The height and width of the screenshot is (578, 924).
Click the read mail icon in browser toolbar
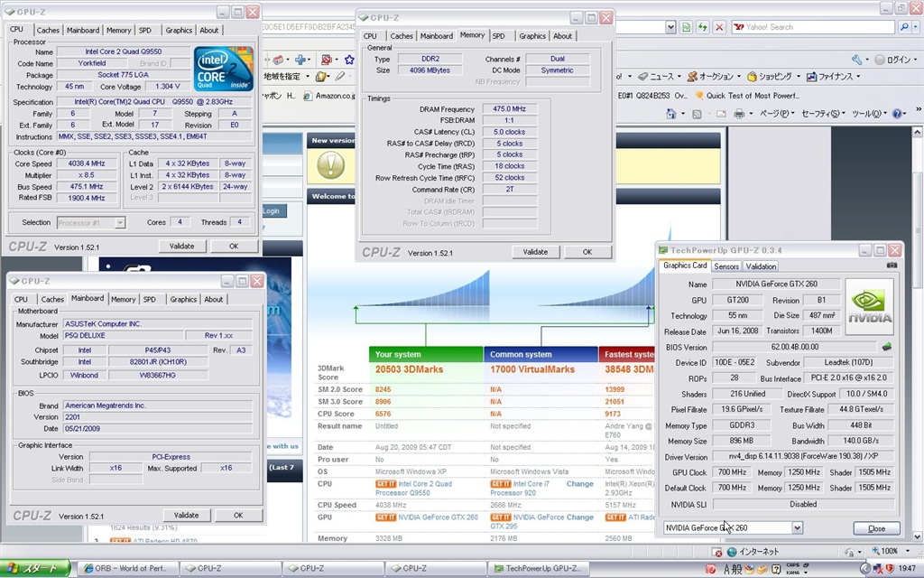coord(721,114)
